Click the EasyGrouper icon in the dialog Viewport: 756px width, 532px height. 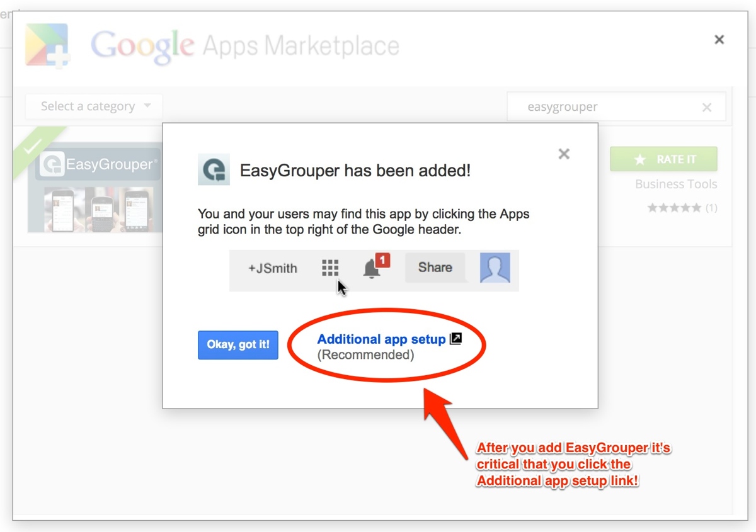click(x=214, y=170)
